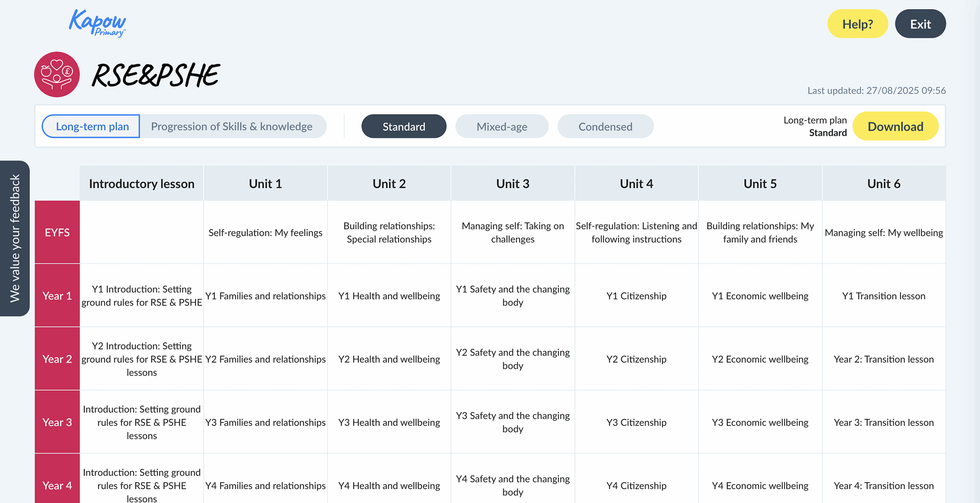Select the Standard plan option
This screenshot has height=503, width=980.
404,127
